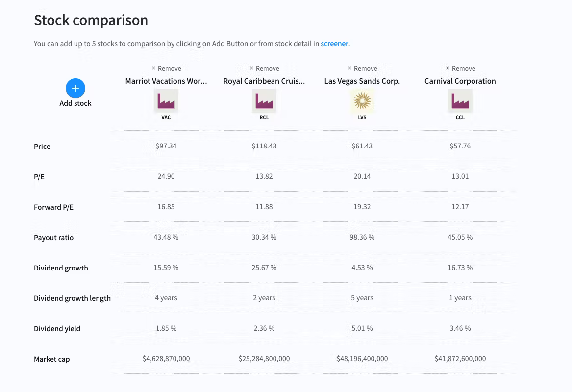Image resolution: width=572 pixels, height=392 pixels.
Task: Click the Stock comparison page heading
Action: [91, 21]
